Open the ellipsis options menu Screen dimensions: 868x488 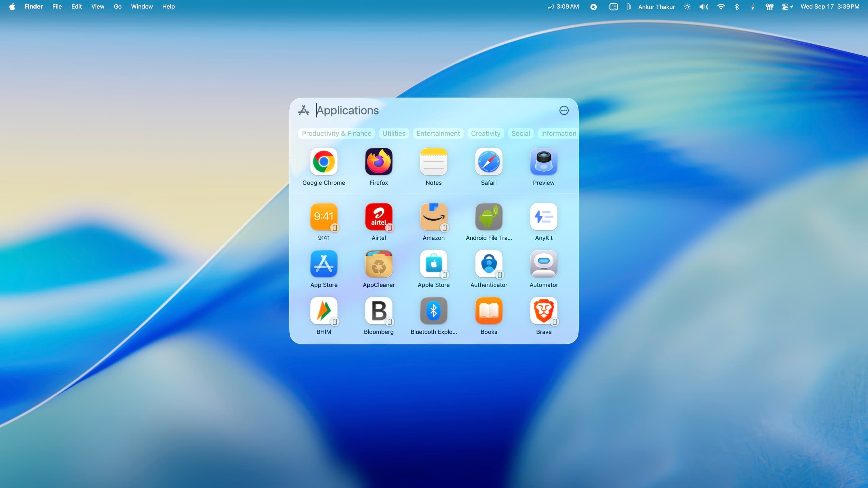click(x=564, y=111)
